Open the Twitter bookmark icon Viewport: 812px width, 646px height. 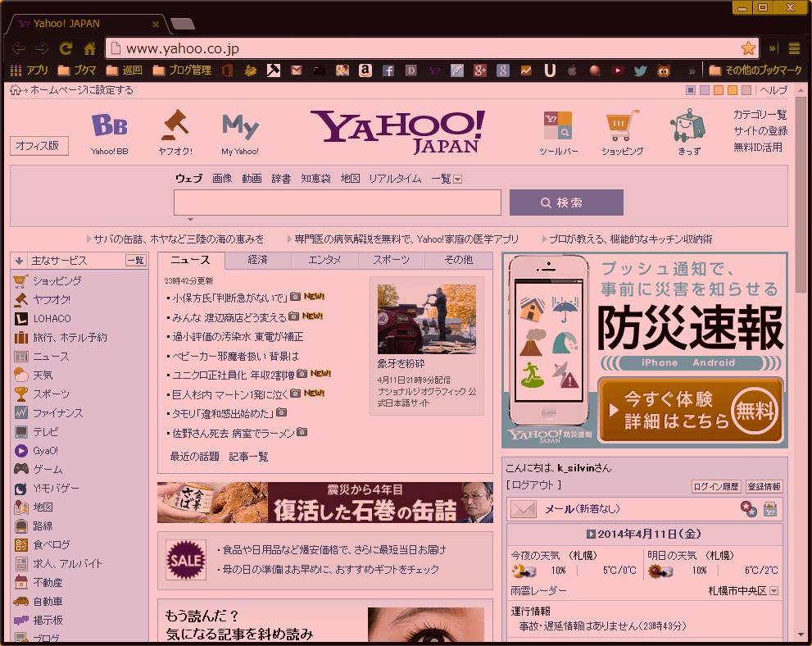tap(640, 71)
